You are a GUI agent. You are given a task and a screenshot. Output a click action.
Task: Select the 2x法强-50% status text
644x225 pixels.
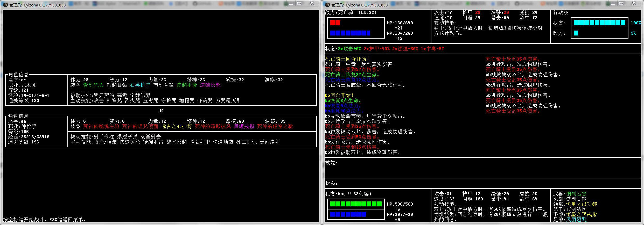click(405, 49)
